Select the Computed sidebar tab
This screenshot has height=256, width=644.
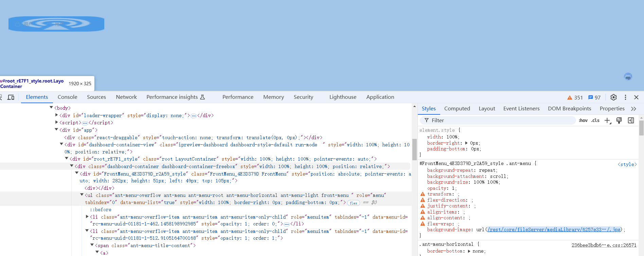[457, 109]
